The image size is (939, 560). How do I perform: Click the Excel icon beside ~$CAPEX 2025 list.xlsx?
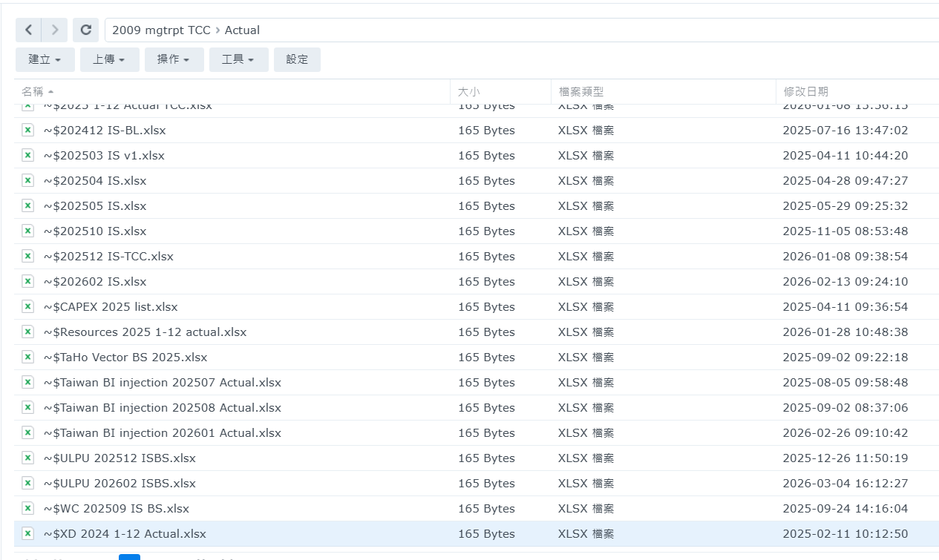pyautogui.click(x=27, y=307)
